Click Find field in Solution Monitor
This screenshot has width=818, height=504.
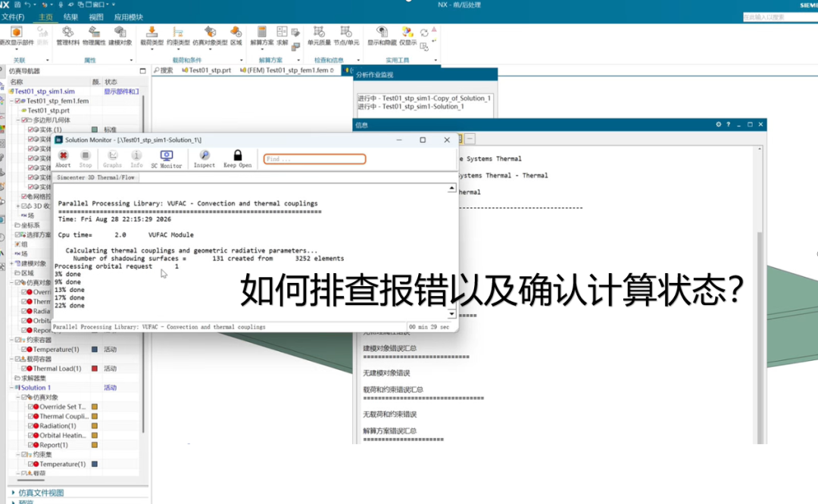click(x=314, y=159)
